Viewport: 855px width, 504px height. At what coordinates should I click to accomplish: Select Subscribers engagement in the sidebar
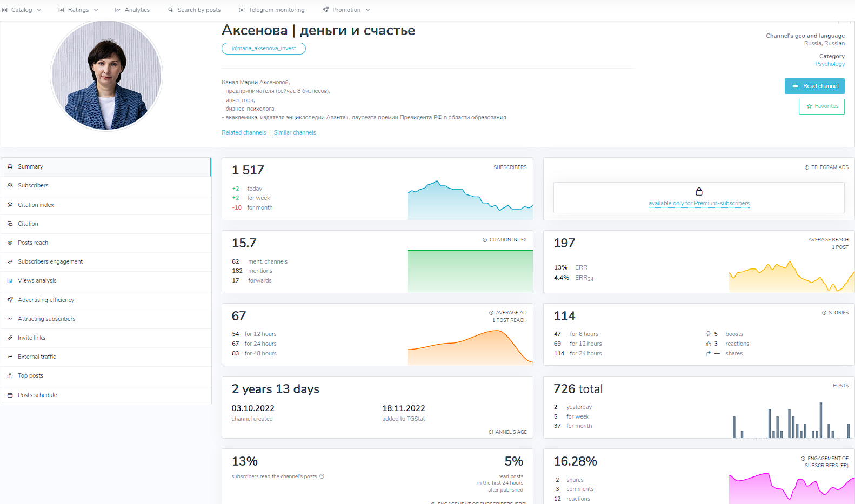tap(50, 261)
